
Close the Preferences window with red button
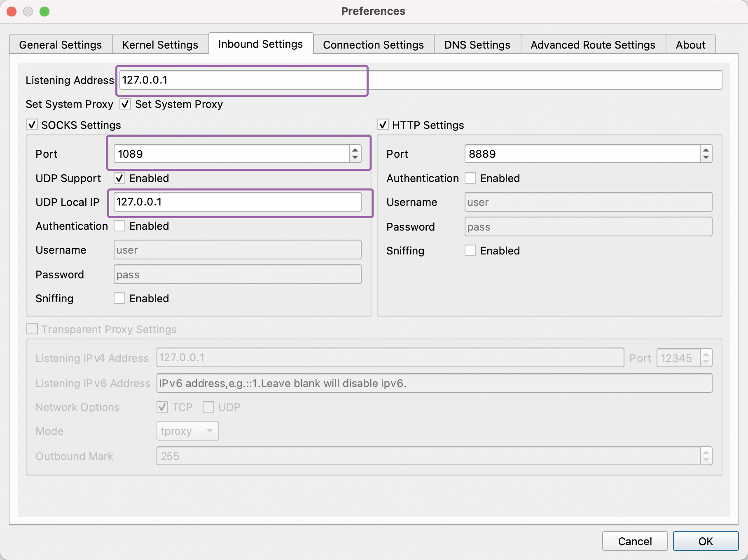pos(12,12)
